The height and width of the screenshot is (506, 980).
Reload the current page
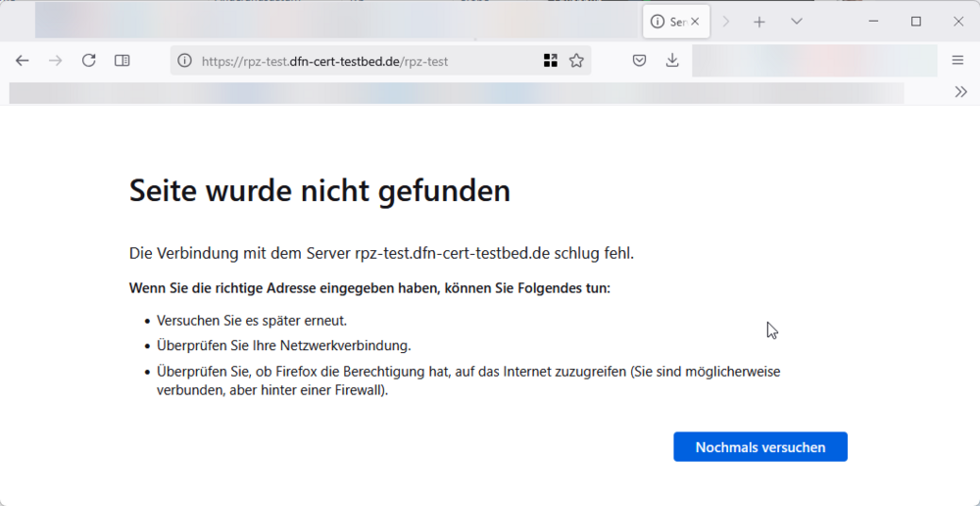point(88,61)
